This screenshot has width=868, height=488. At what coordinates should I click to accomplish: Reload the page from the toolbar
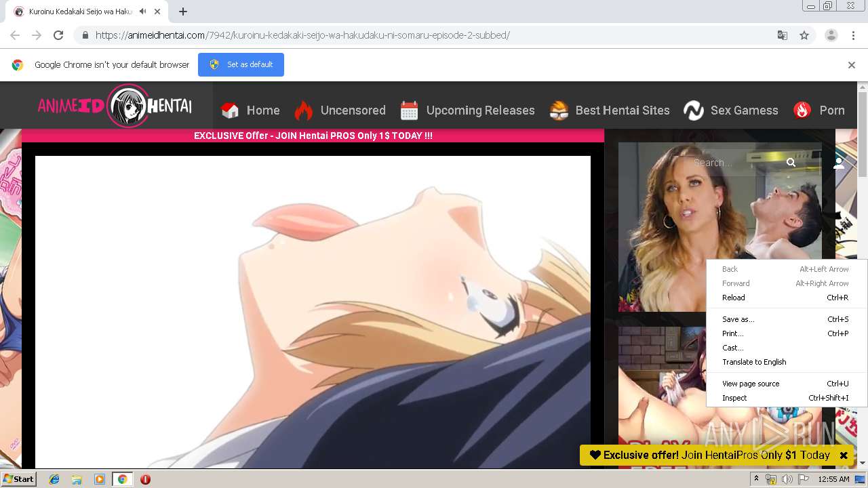tap(58, 35)
